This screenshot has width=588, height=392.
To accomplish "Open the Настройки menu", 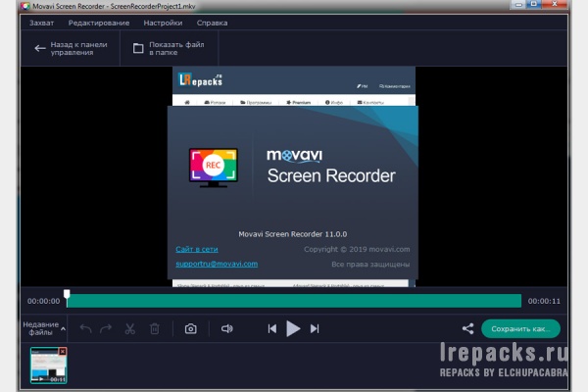I will [163, 23].
